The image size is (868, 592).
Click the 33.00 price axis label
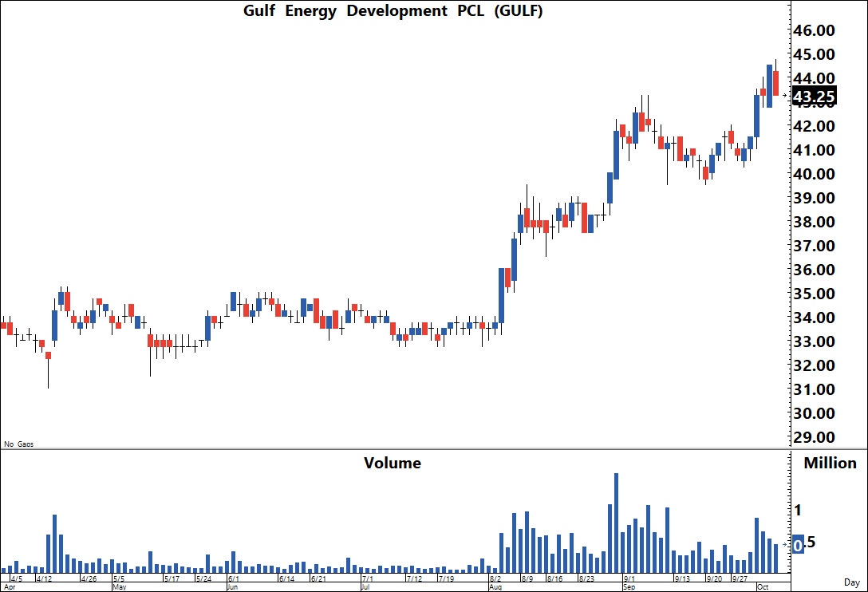[x=814, y=341]
